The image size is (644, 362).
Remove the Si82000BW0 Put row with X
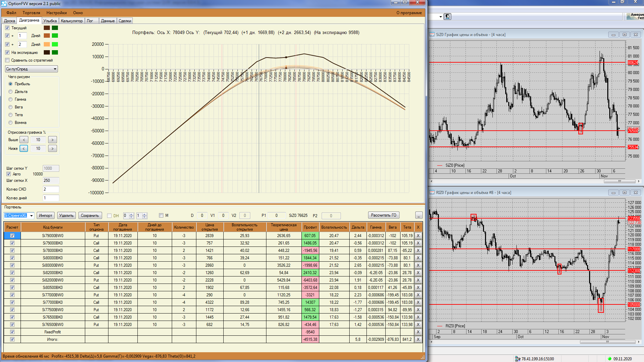(418, 280)
